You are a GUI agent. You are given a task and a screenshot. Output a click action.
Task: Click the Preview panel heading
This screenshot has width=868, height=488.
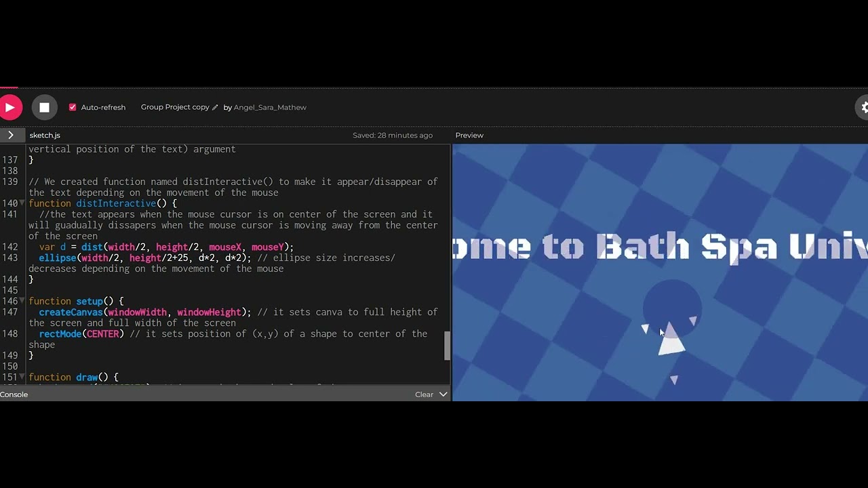469,135
